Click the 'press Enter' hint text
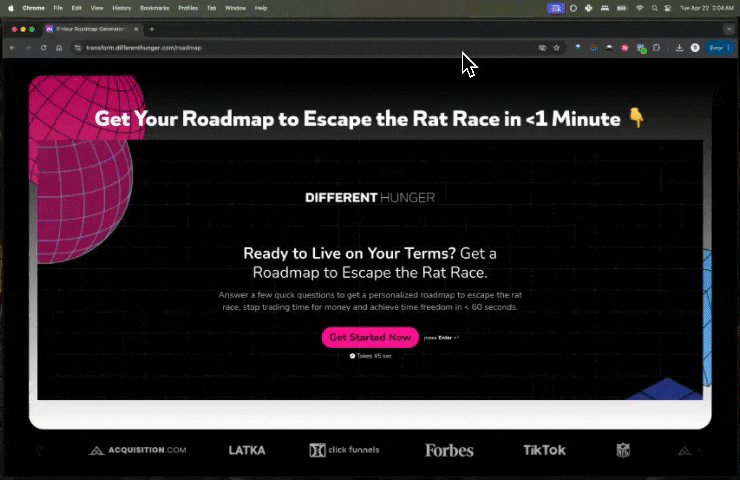The image size is (740, 480). 441,338
